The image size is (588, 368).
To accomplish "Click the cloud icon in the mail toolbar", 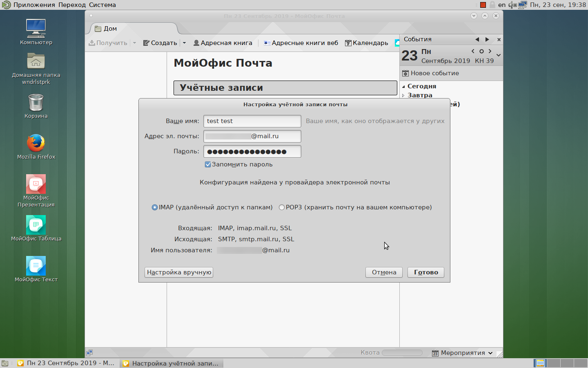I will point(397,43).
